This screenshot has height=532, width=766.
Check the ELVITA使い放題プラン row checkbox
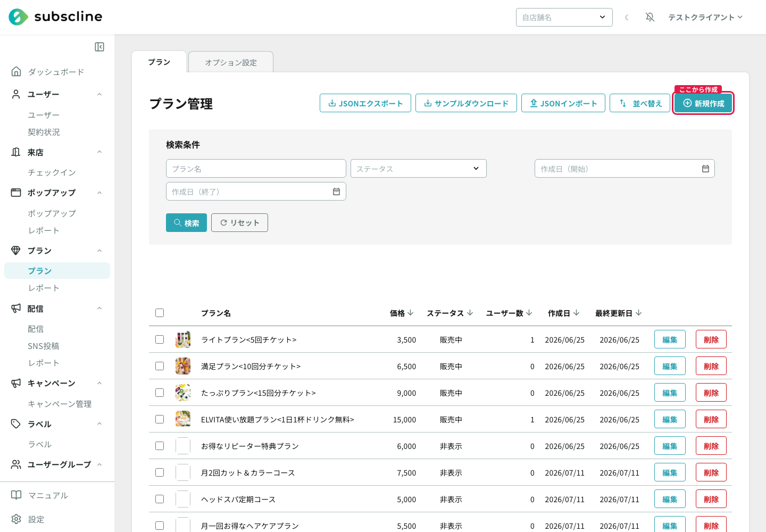[160, 419]
